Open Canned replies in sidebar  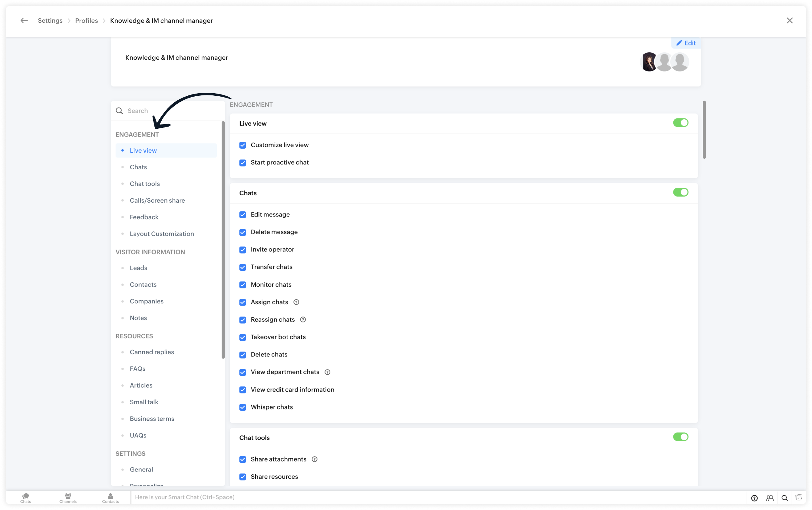(152, 352)
